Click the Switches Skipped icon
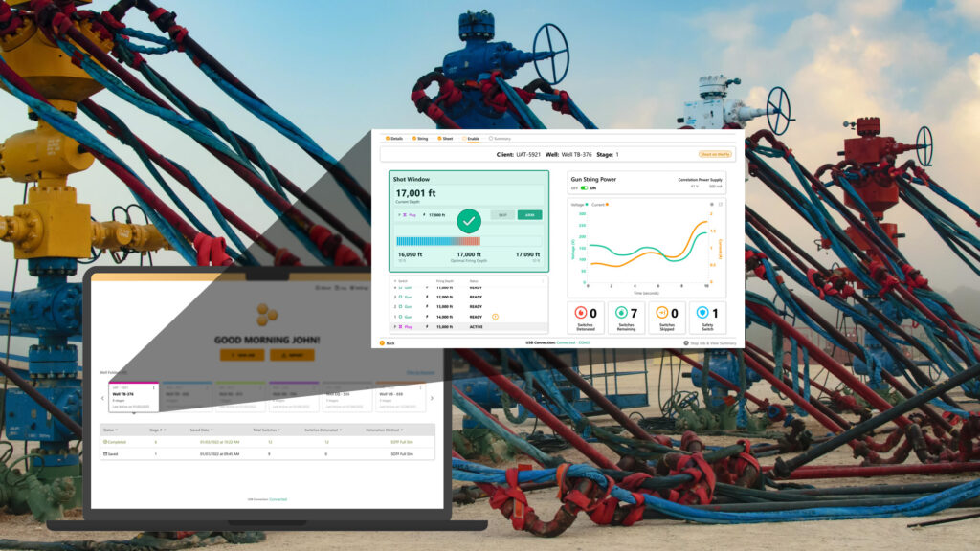 tap(662, 313)
